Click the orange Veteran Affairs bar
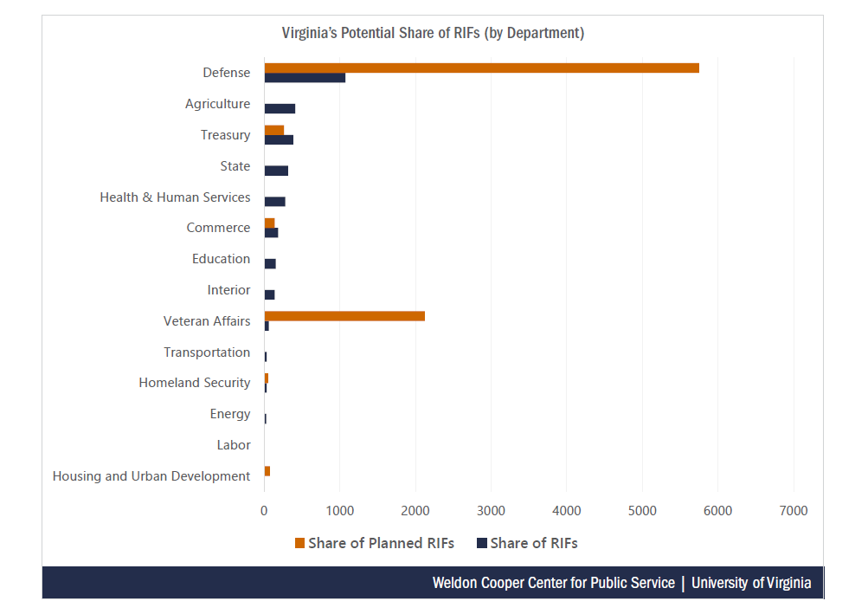The height and width of the screenshot is (614, 868). tap(344, 316)
